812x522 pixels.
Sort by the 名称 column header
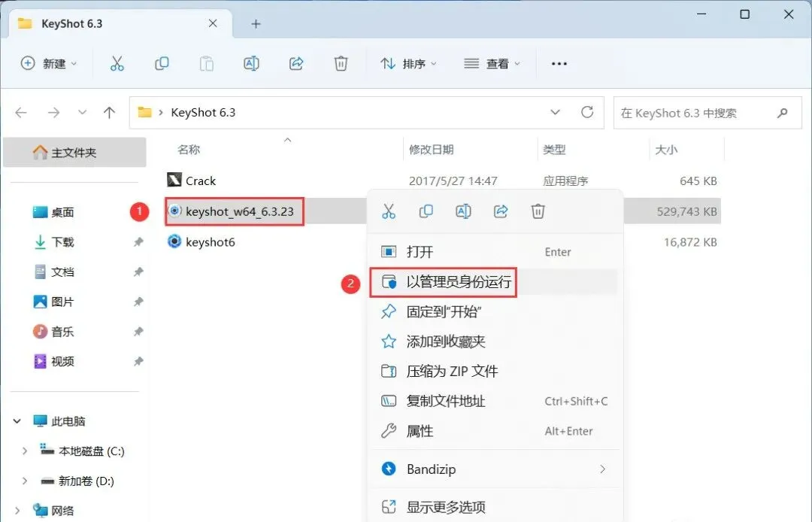coord(189,150)
